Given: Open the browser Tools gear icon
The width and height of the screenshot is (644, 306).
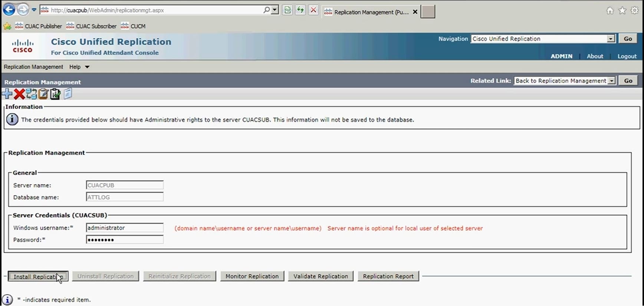Looking at the screenshot, I should [635, 11].
